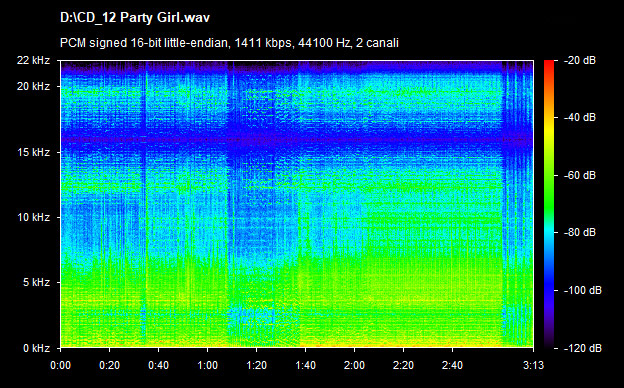The height and width of the screenshot is (388, 624).
Task: Select the 0:20 time axis marker
Action: 109,365
